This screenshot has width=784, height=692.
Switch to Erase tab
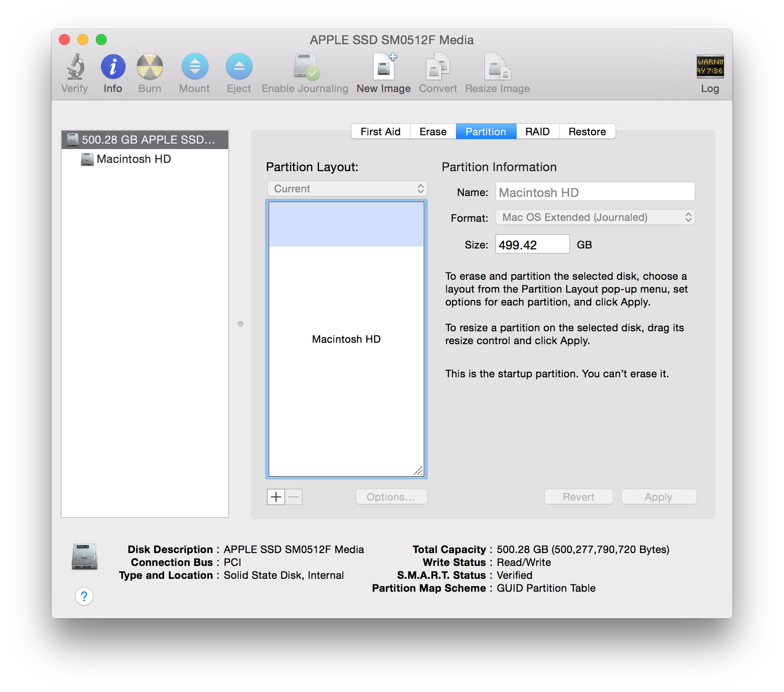[433, 132]
